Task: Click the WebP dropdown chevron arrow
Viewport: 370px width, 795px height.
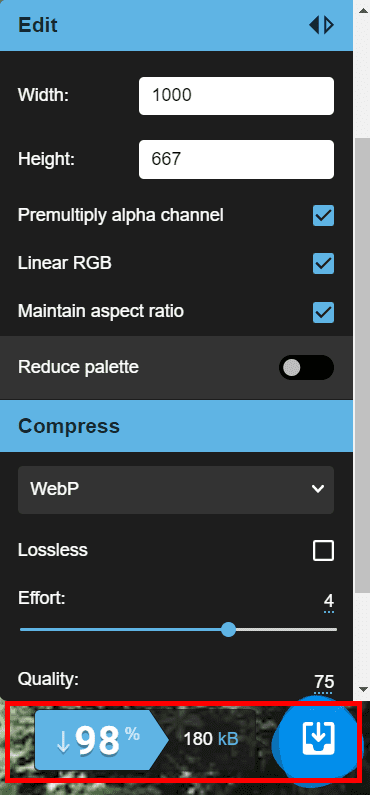Action: coord(318,489)
